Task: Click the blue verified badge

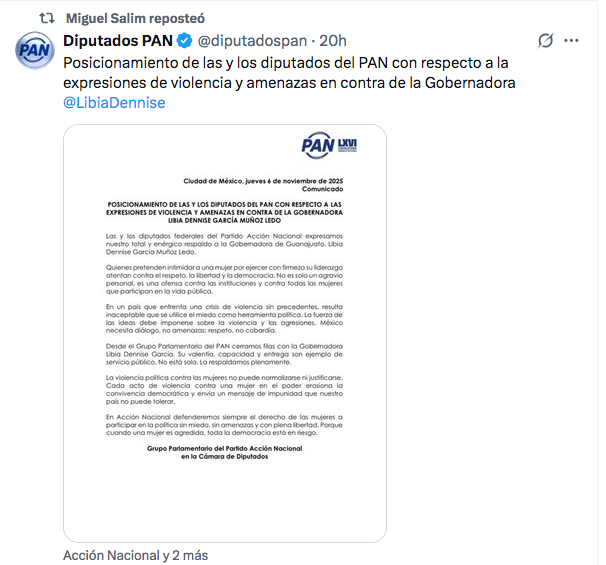Action: click(184, 41)
